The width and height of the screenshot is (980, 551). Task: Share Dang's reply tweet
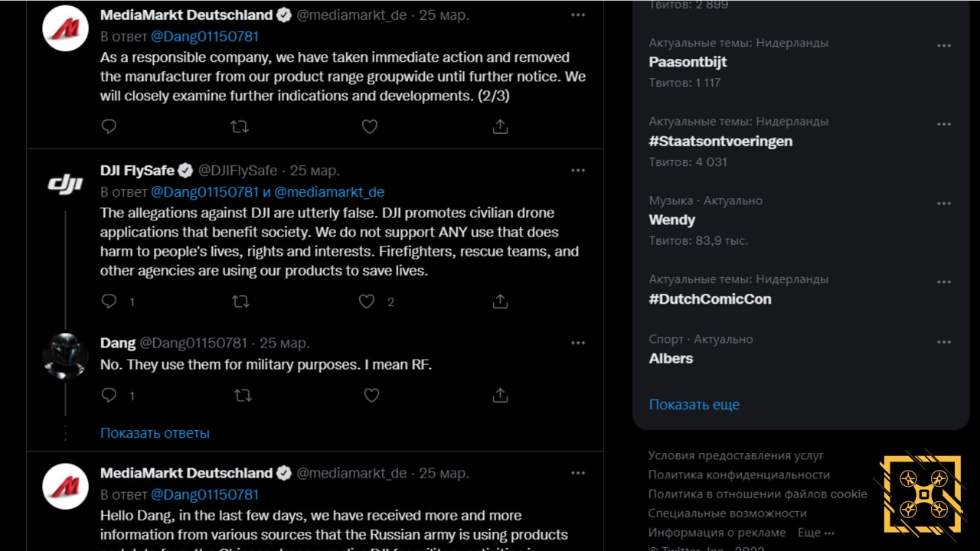pyautogui.click(x=500, y=396)
